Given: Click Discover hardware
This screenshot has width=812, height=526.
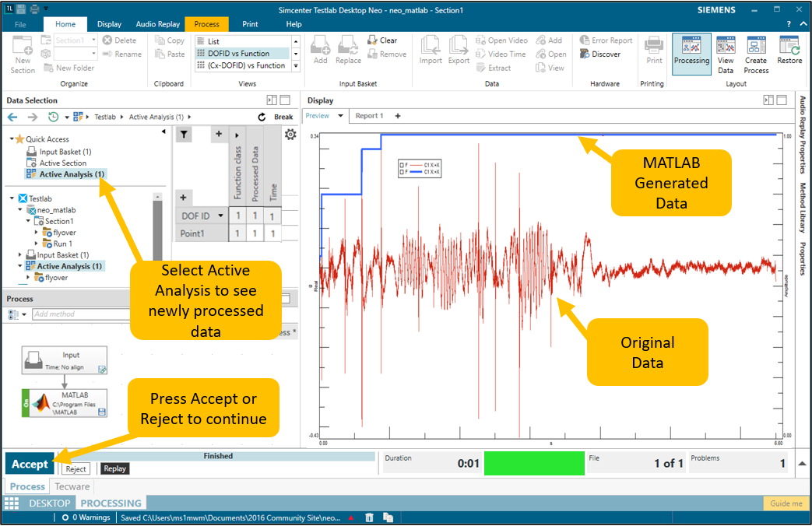Looking at the screenshot, I should (x=599, y=54).
